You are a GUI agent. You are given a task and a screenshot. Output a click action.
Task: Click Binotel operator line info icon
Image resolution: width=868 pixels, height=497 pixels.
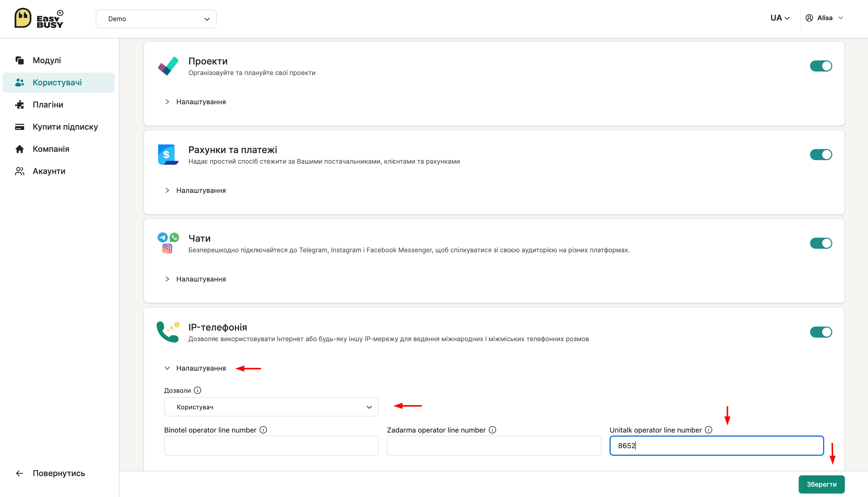(x=263, y=430)
